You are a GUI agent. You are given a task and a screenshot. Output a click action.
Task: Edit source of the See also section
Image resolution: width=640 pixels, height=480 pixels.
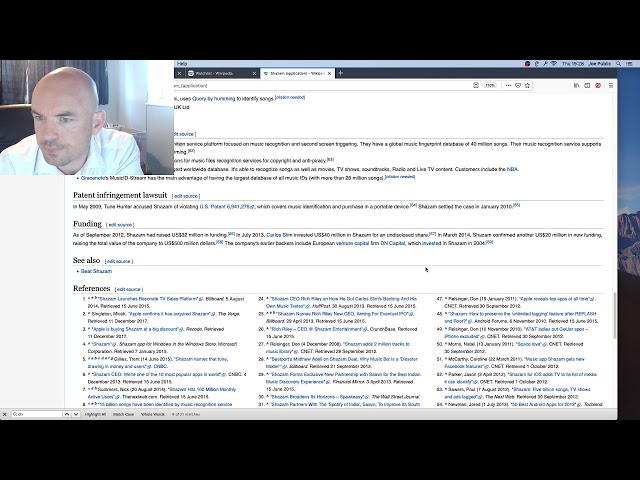(119, 261)
